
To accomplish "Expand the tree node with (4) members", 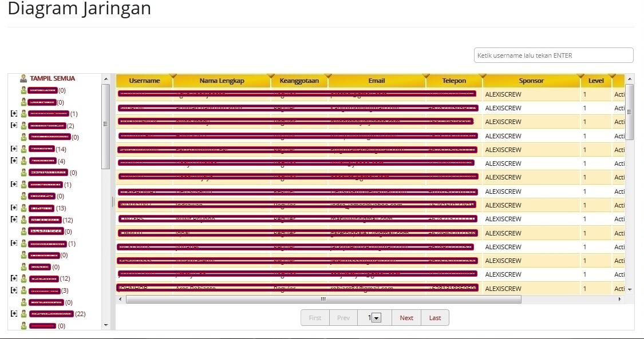I will click(x=14, y=161).
